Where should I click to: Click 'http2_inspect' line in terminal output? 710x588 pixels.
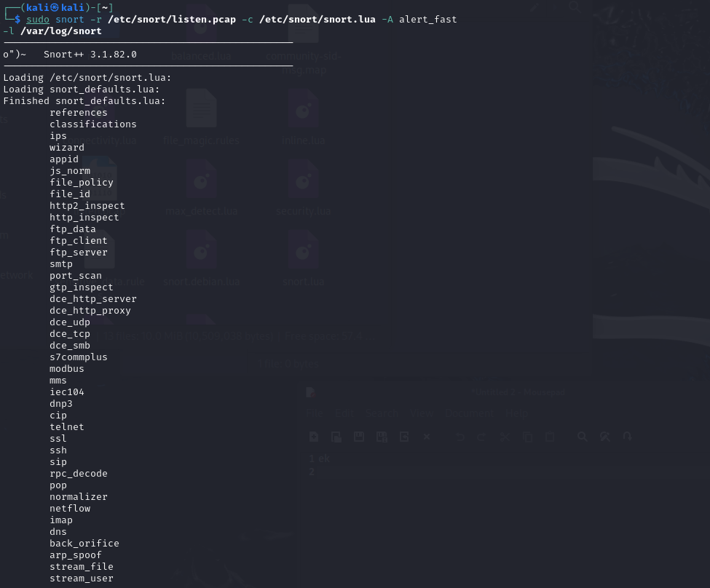click(87, 205)
